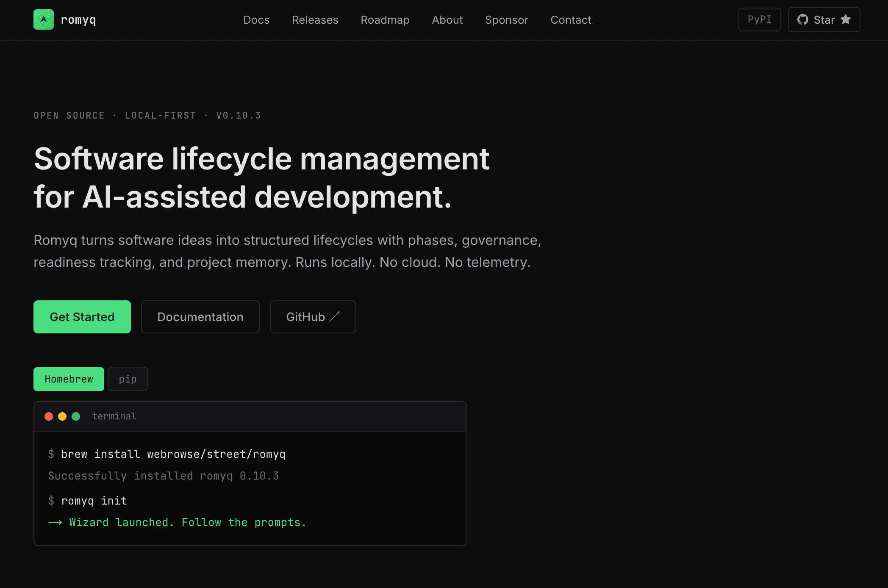Switch to the pip install tab
The width and height of the screenshot is (888, 588).
click(x=128, y=379)
